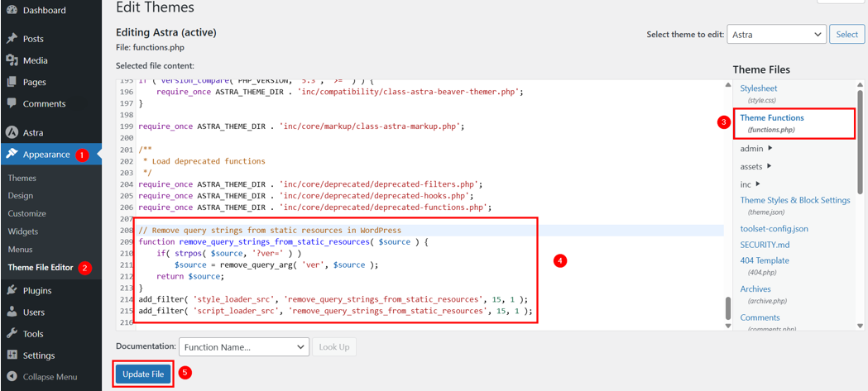The image size is (868, 391).
Task: Open the Widgets submenu link
Action: tap(23, 231)
